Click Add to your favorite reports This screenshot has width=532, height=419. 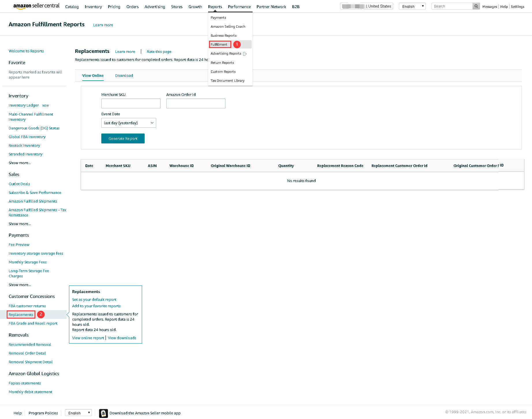point(96,306)
